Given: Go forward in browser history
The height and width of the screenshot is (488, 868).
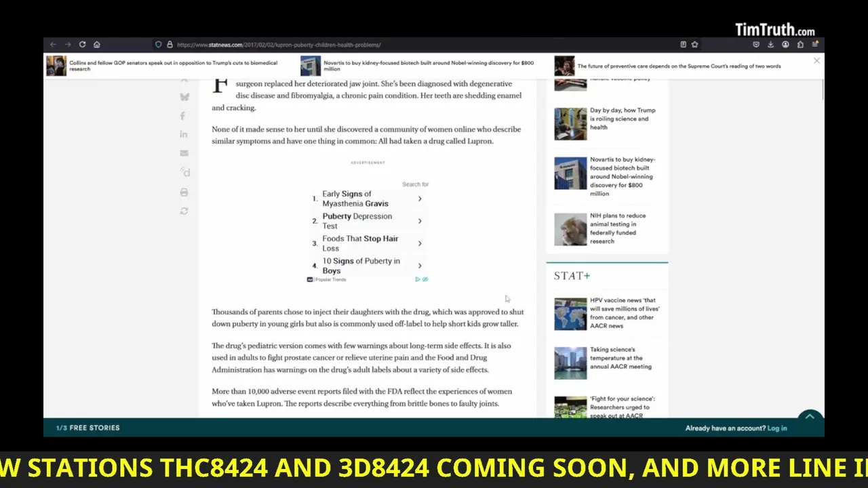Looking at the screenshot, I should pos(68,45).
